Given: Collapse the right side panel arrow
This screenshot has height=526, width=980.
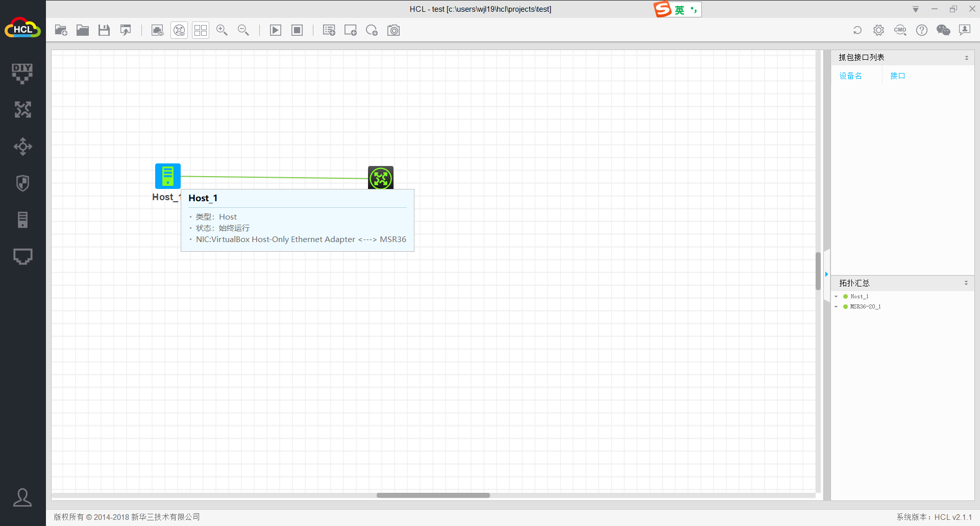Looking at the screenshot, I should 827,275.
